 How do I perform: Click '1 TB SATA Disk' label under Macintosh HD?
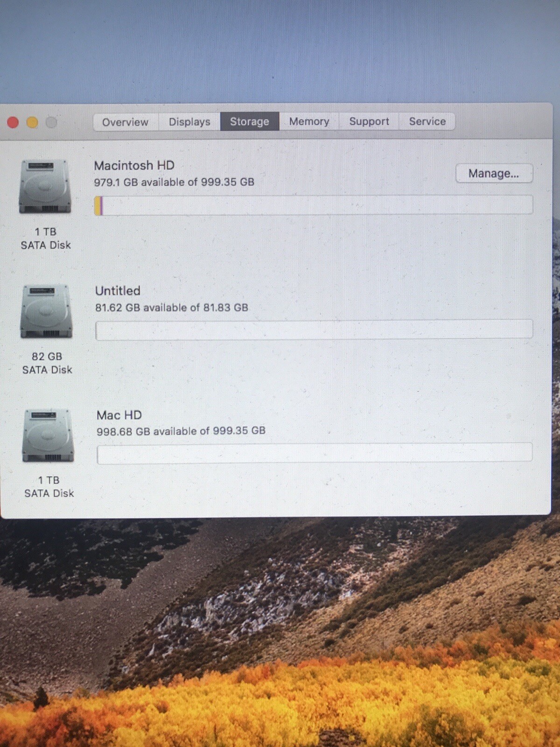pyautogui.click(x=46, y=238)
